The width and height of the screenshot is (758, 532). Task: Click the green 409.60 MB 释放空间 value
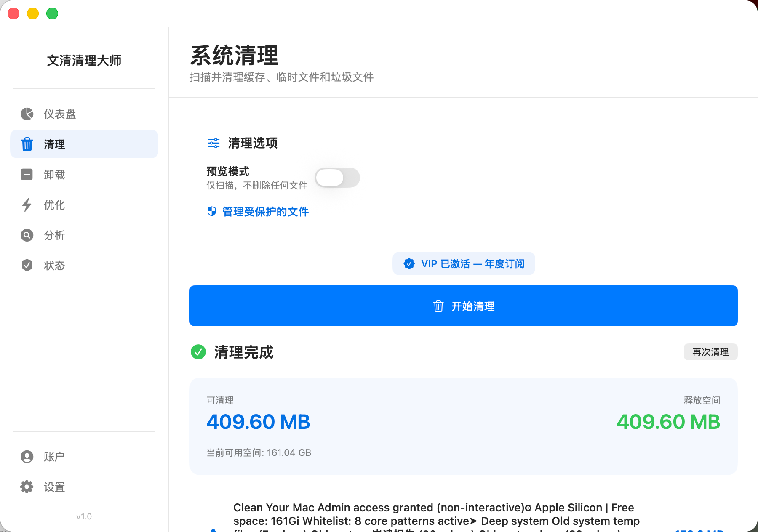(x=668, y=422)
